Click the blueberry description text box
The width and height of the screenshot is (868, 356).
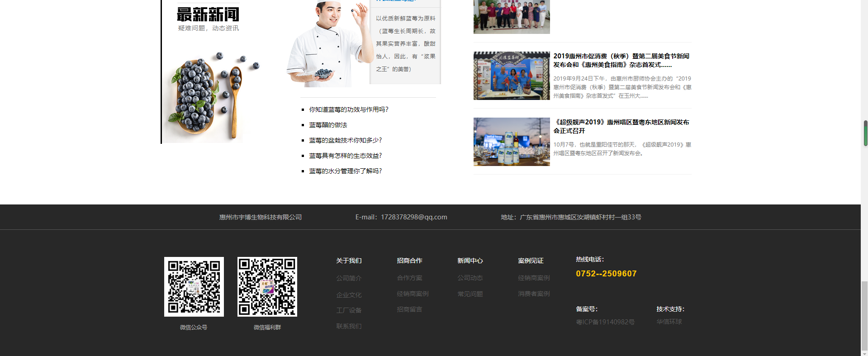[405, 43]
